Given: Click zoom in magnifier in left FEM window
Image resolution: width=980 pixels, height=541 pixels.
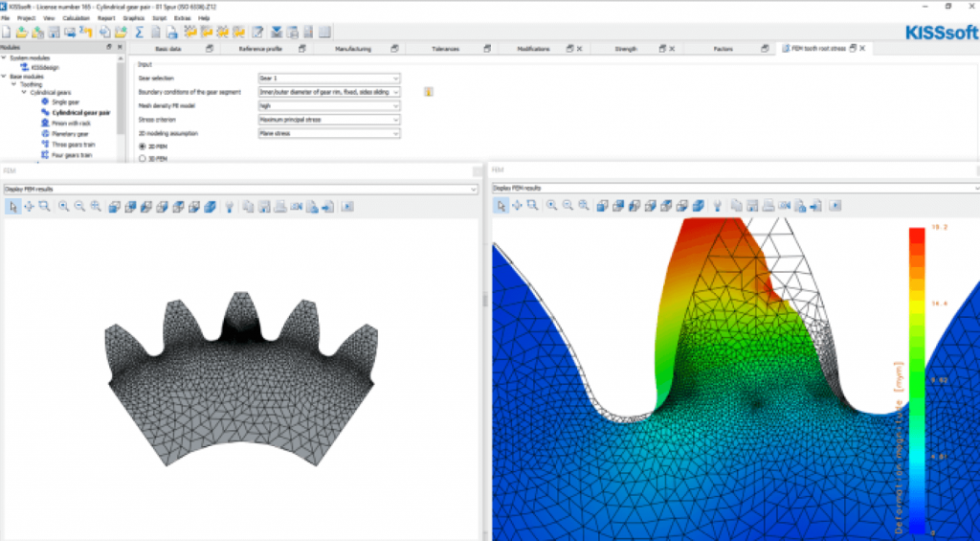Looking at the screenshot, I should 64,207.
